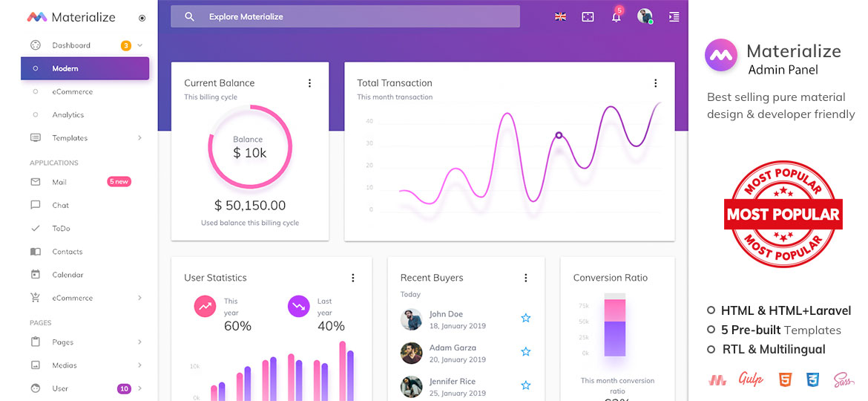Expand the Pages submenu
The width and height of the screenshot is (868, 401).
pos(140,342)
